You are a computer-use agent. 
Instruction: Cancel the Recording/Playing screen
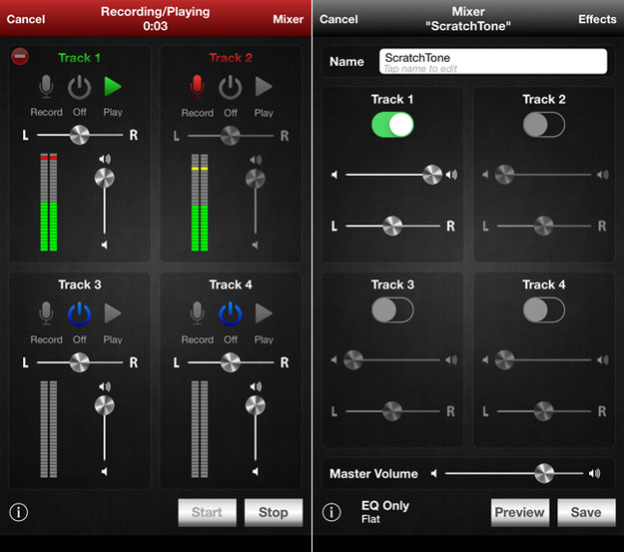(26, 19)
